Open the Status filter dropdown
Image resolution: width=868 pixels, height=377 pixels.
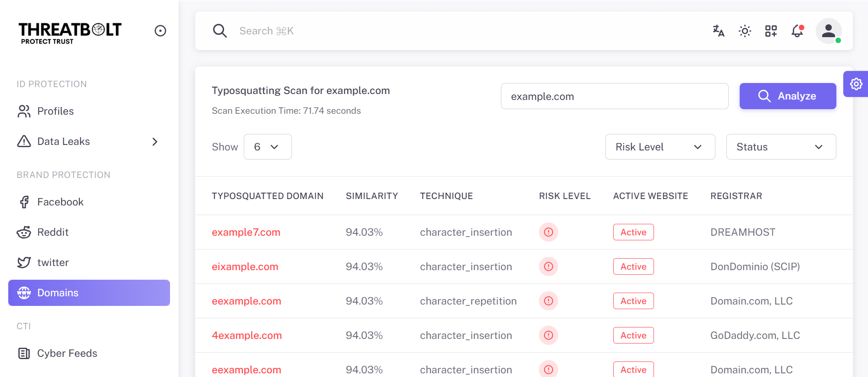pyautogui.click(x=780, y=147)
